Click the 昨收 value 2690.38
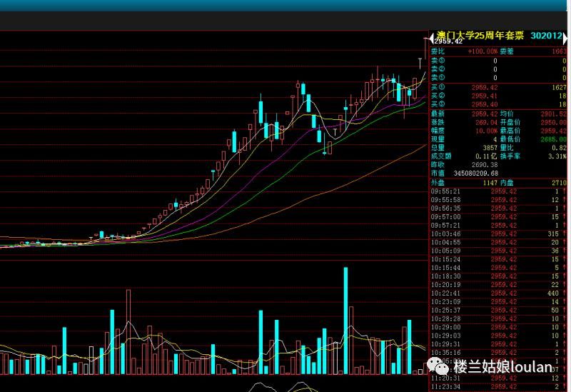This screenshot has width=571, height=392. click(485, 165)
